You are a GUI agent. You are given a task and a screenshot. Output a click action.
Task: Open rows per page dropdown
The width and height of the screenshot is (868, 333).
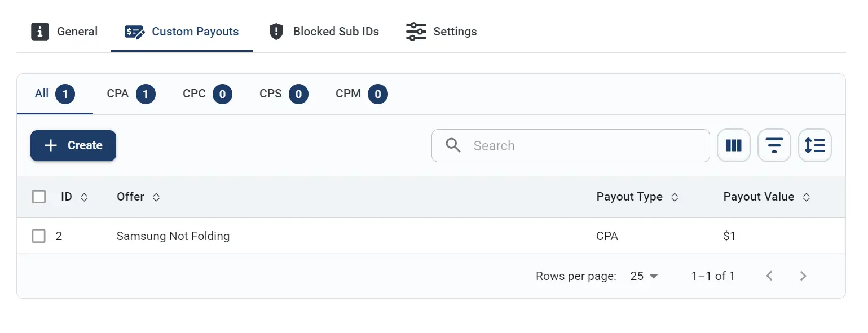tap(644, 276)
